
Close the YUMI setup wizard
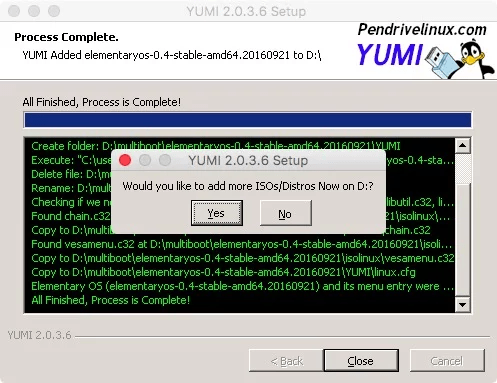click(x=361, y=361)
